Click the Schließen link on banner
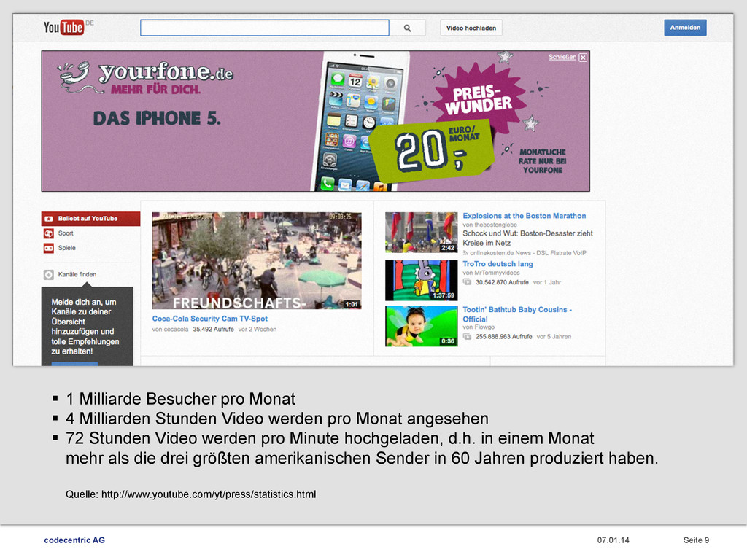Screen dimensions: 747x560 tap(562, 57)
